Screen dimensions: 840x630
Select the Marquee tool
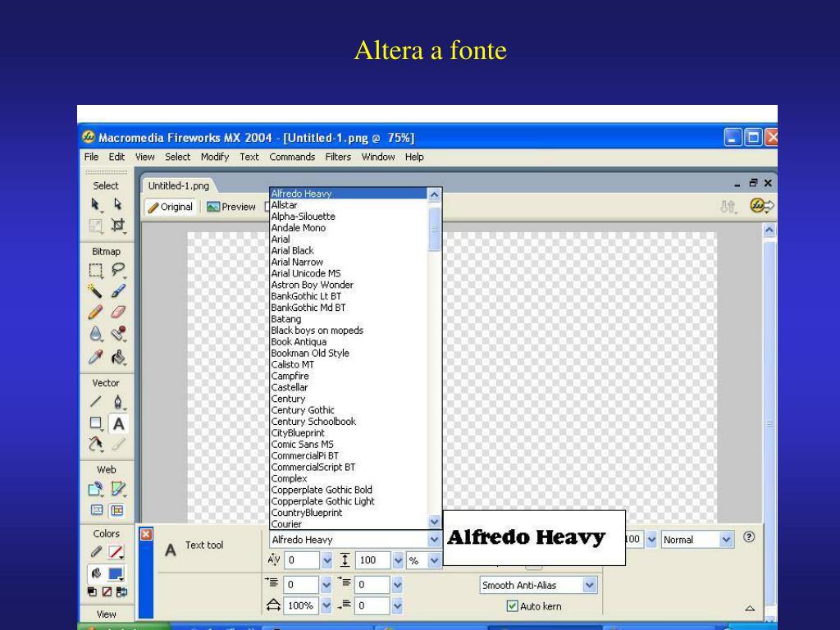coord(95,271)
